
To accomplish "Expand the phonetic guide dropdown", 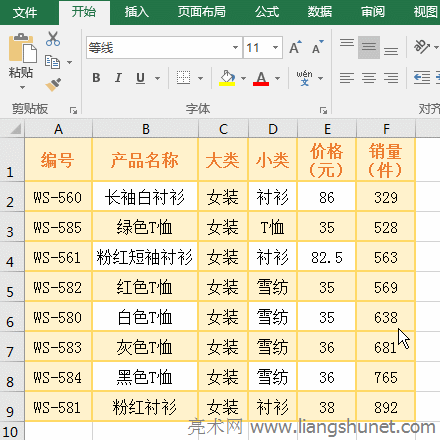I will click(x=320, y=78).
